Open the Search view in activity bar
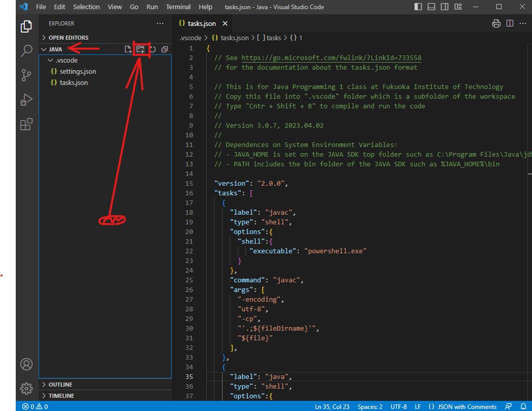The width and height of the screenshot is (532, 411). (x=26, y=51)
